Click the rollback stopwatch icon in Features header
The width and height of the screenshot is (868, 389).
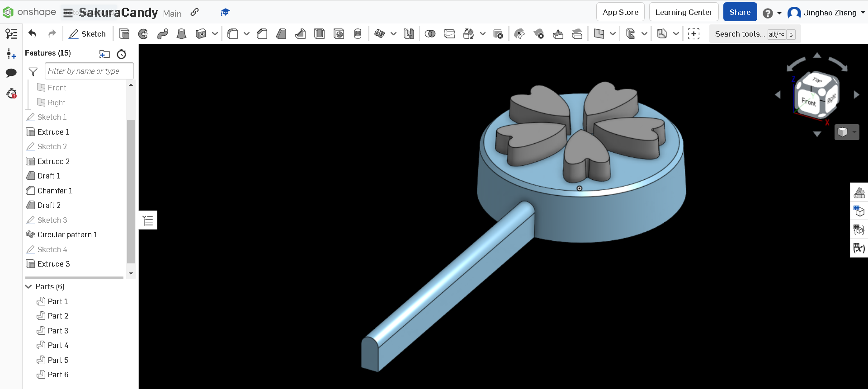[122, 54]
